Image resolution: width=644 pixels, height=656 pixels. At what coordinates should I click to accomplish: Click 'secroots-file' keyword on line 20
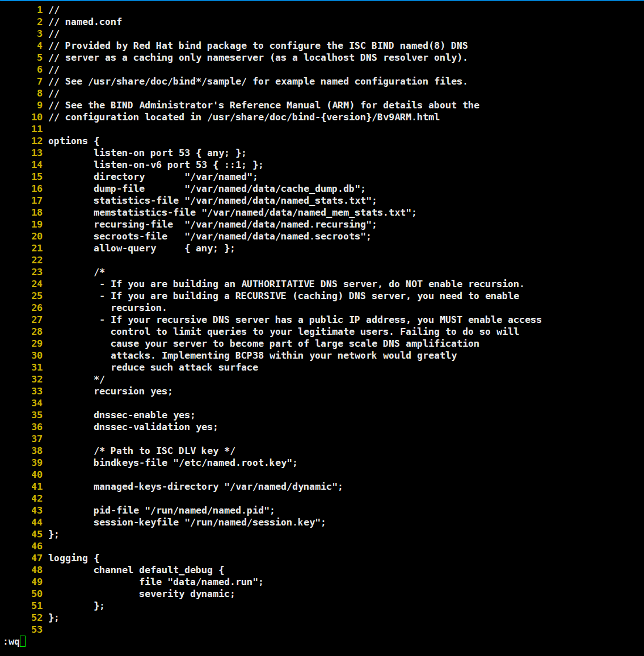click(131, 237)
